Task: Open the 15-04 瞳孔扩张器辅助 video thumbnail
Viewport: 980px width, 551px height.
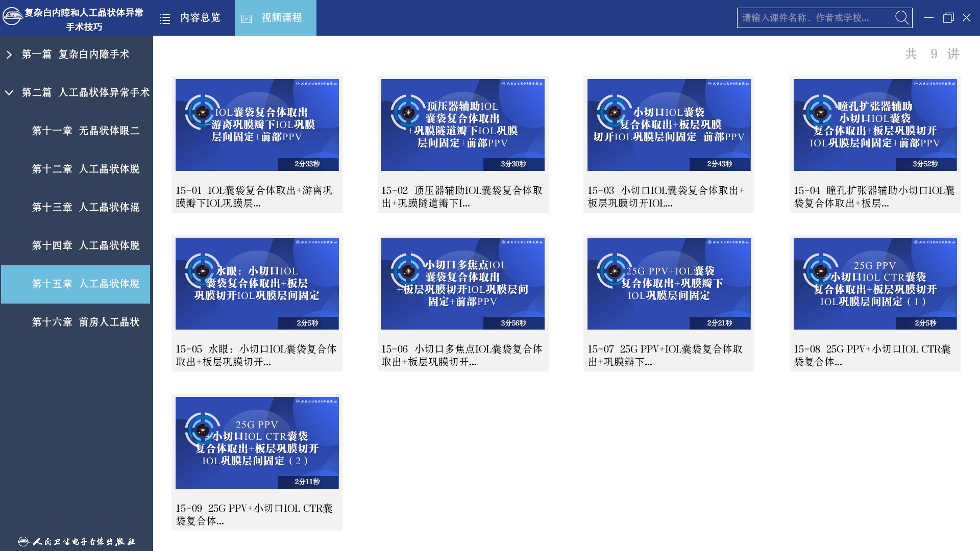Action: pos(875,125)
